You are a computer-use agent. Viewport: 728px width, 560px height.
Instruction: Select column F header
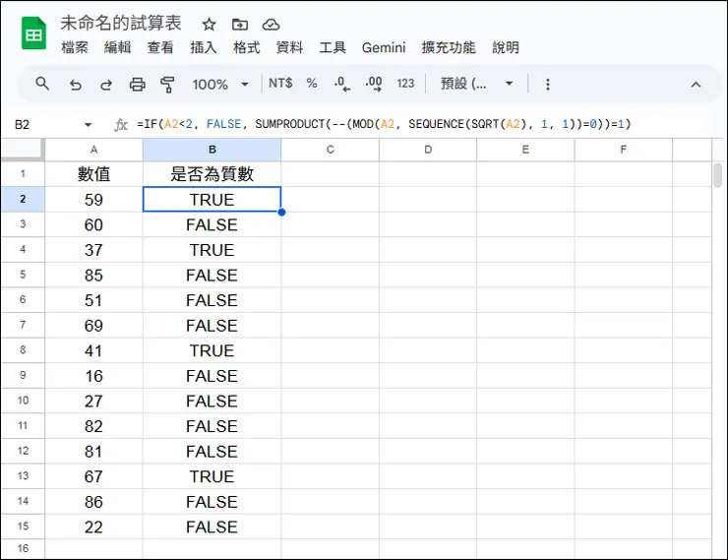[x=624, y=150]
